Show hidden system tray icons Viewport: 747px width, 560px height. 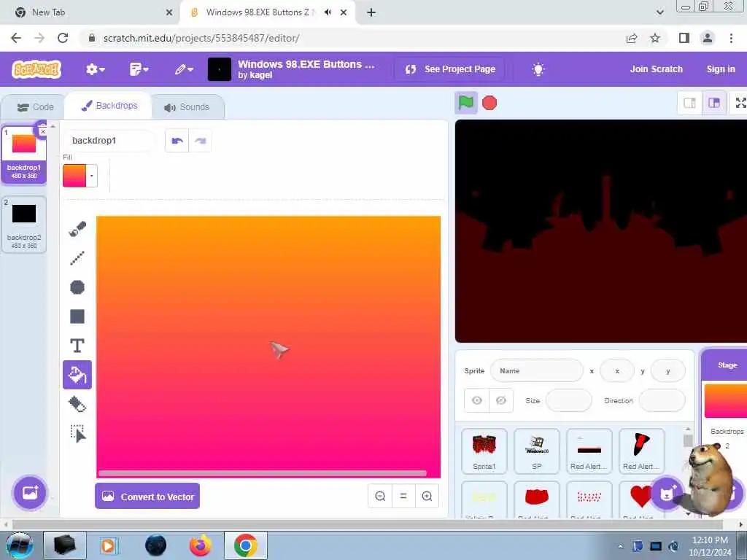(620, 547)
